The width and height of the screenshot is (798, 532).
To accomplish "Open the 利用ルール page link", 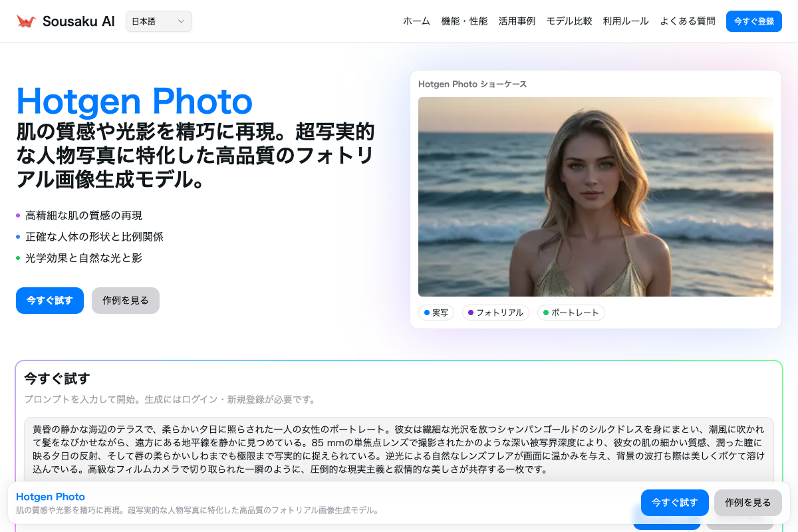I will [x=626, y=21].
